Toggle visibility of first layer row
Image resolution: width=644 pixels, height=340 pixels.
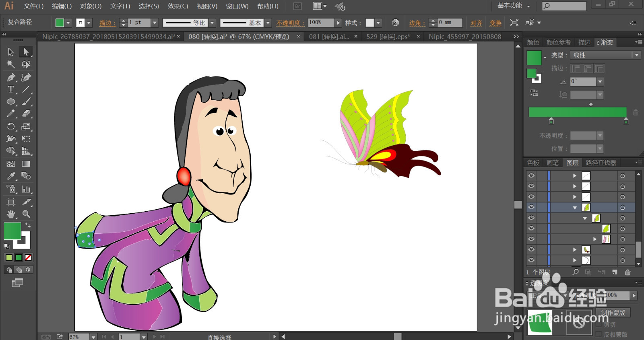pyautogui.click(x=531, y=175)
